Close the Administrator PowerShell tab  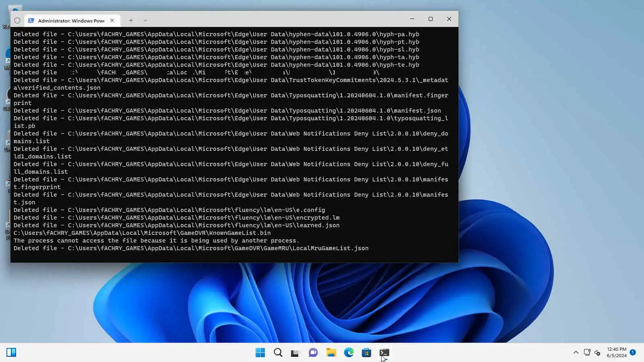[x=112, y=21]
